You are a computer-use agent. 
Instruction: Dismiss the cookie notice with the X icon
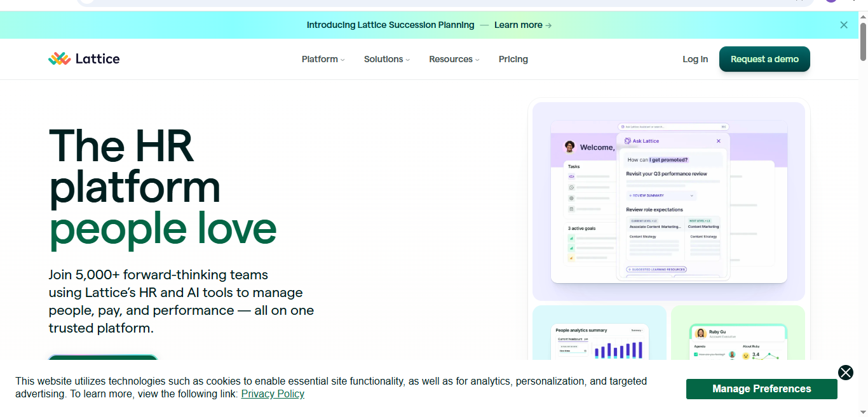[x=845, y=373]
